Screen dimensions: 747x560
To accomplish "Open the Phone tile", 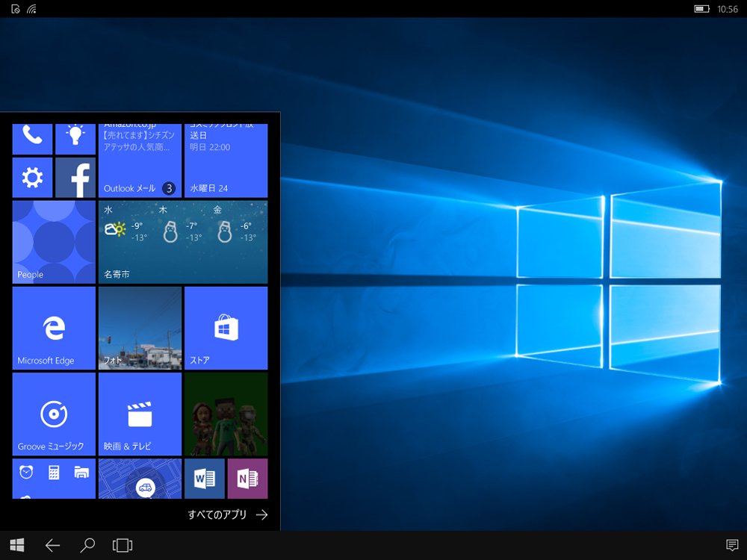I will [x=32, y=139].
